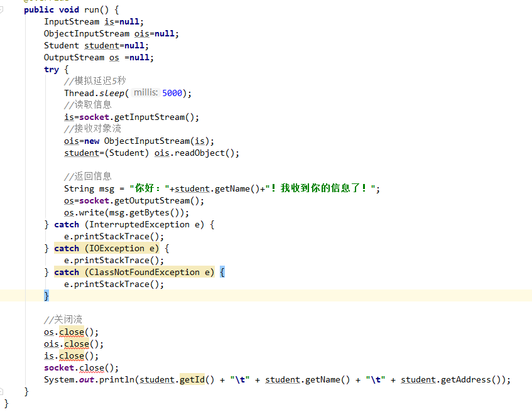Click the comment '//关闭流'
This screenshot has width=532, height=417.
click(63, 320)
